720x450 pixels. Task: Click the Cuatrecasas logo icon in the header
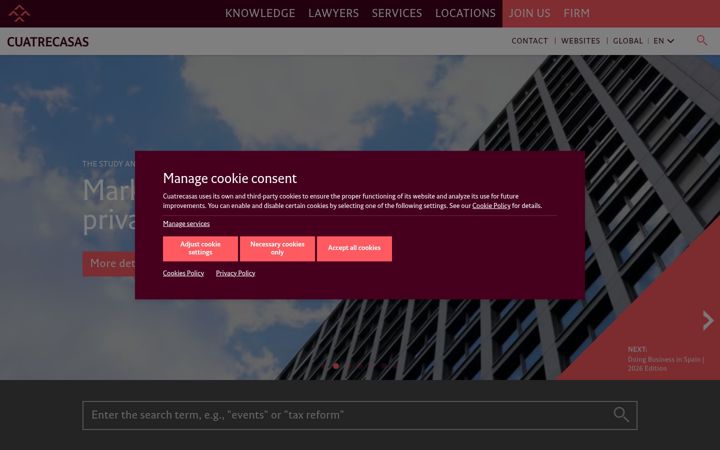click(x=19, y=13)
